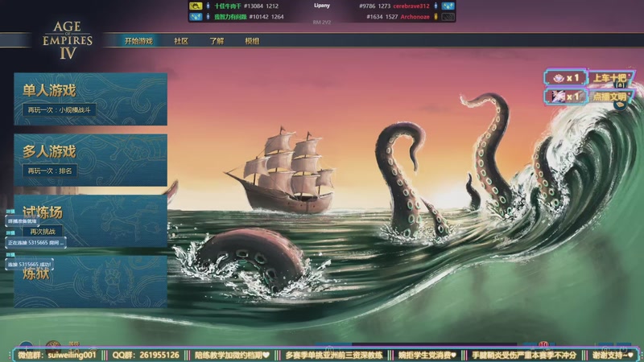Click 手腱鞘炎受伤严重本赛季不冲分 banner text
644x362 pixels.
[x=524, y=355]
